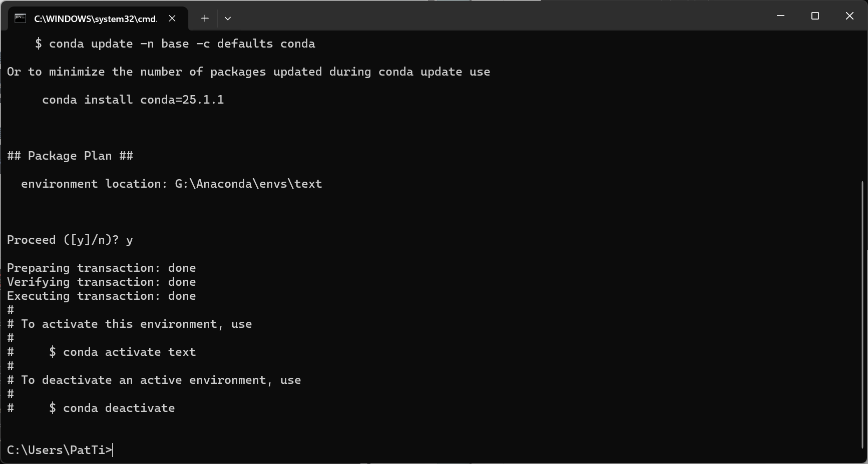Click 'Executing transaction: done' line
This screenshot has height=464, width=868.
(x=102, y=296)
